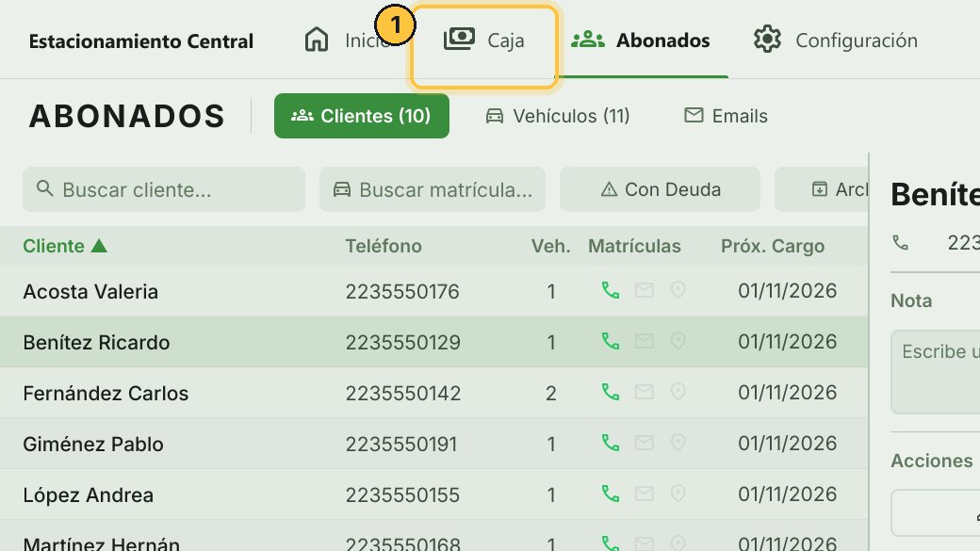The width and height of the screenshot is (980, 551).
Task: Open the Emails section
Action: [x=726, y=116]
